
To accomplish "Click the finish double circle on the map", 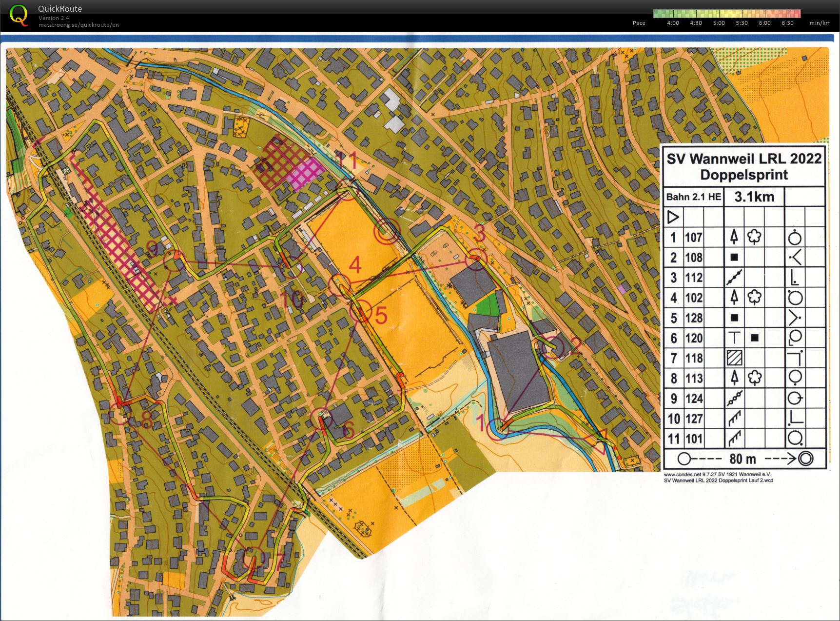I will pos(387,232).
